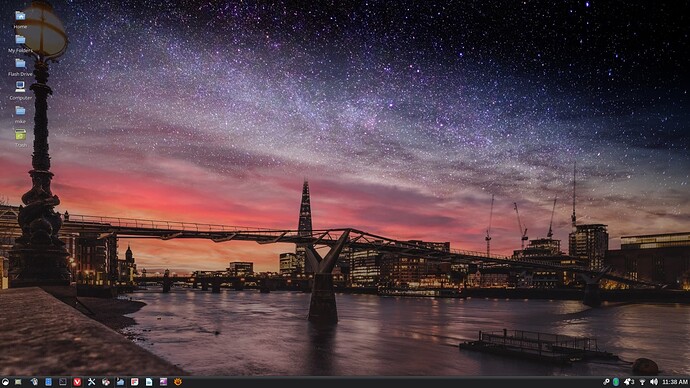Open the main menu launcher in the taskbar
This screenshot has width=690, height=388.
[5, 382]
